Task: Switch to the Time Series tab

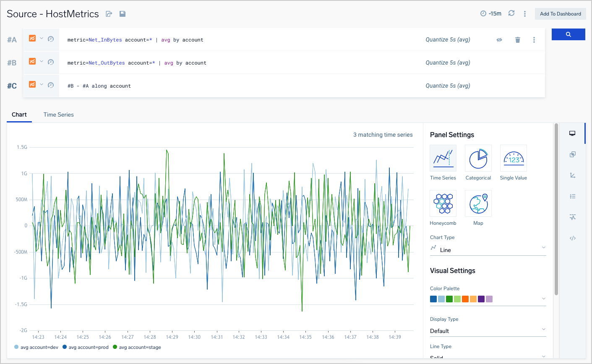Action: [58, 114]
